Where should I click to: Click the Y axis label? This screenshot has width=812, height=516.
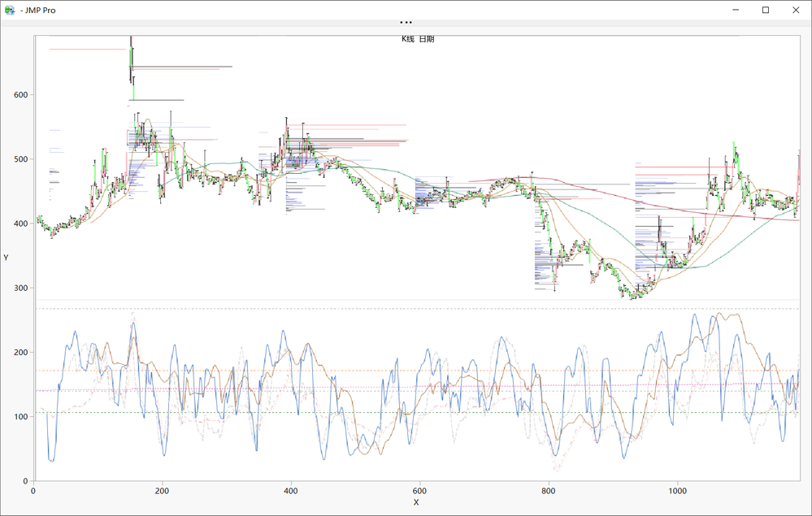point(7,258)
